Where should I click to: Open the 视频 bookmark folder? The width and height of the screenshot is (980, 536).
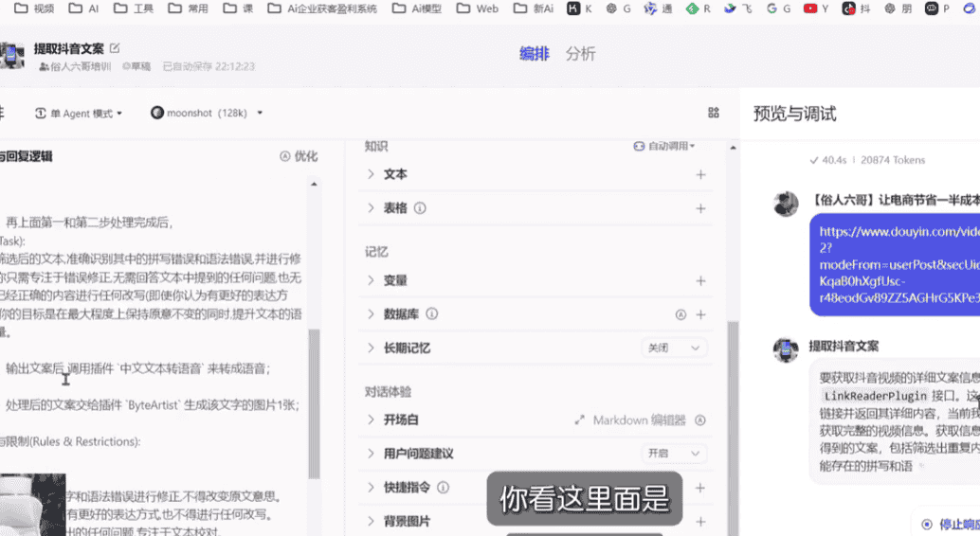pos(34,9)
